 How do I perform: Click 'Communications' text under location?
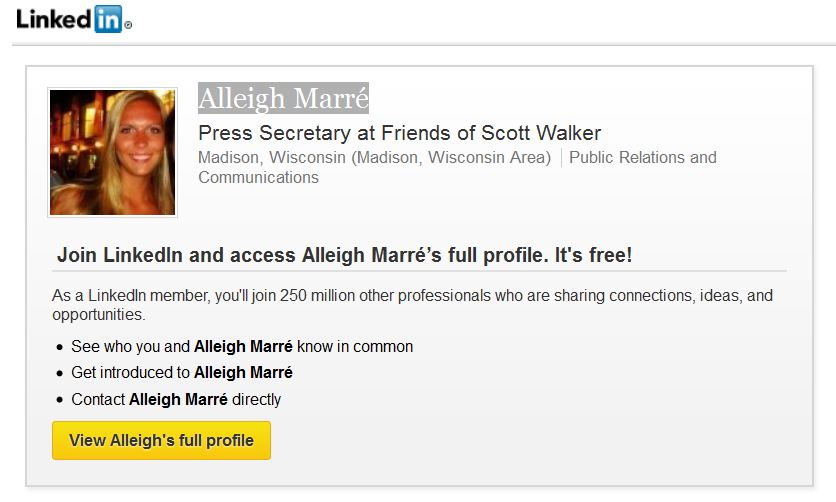259,177
